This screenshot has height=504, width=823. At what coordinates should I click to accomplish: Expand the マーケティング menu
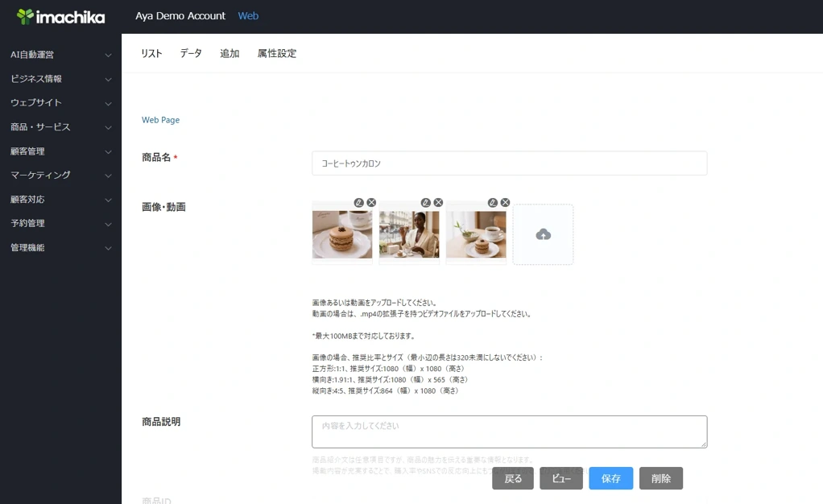61,176
